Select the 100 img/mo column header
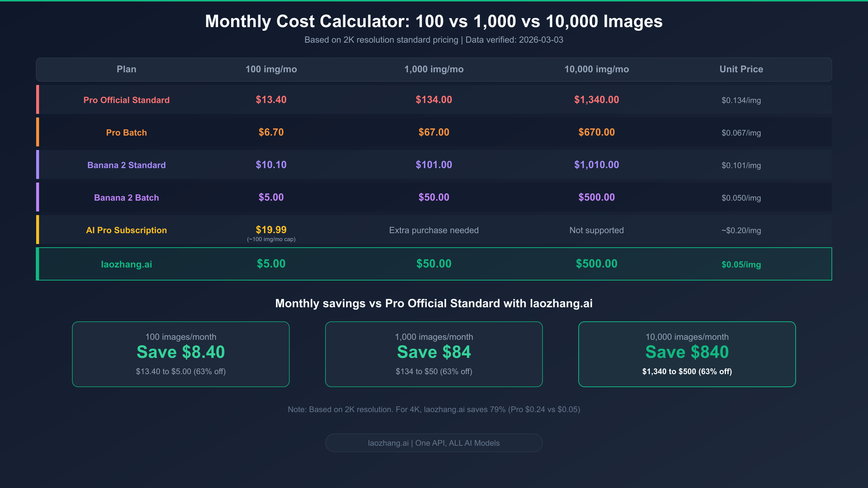Screen dimensions: 868x488 point(271,69)
